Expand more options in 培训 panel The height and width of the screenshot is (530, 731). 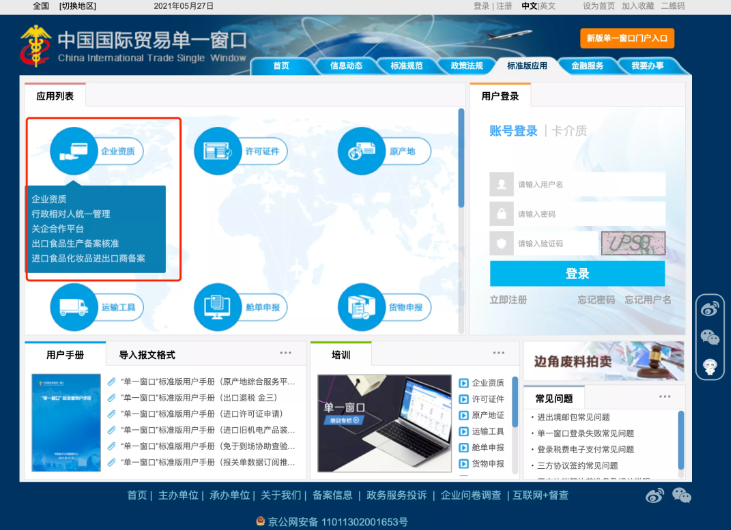498,353
